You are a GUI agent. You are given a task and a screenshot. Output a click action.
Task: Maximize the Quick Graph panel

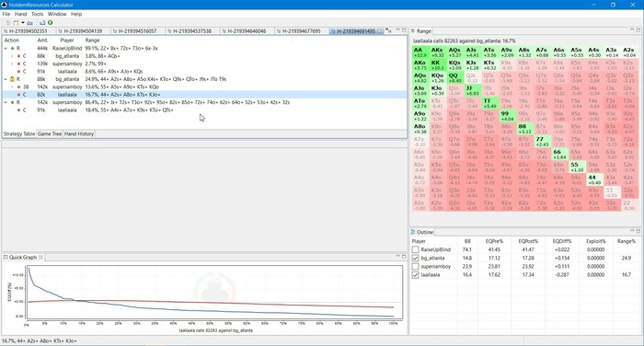click(404, 256)
